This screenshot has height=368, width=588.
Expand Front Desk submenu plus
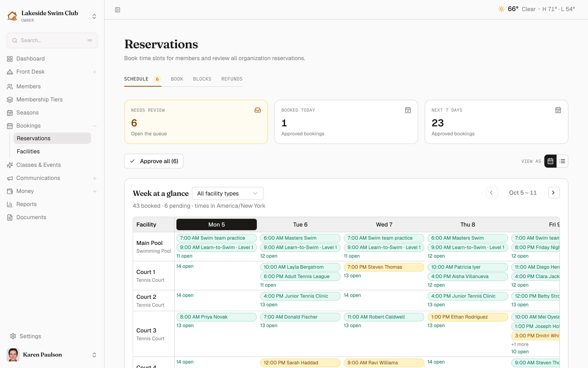[x=95, y=72]
